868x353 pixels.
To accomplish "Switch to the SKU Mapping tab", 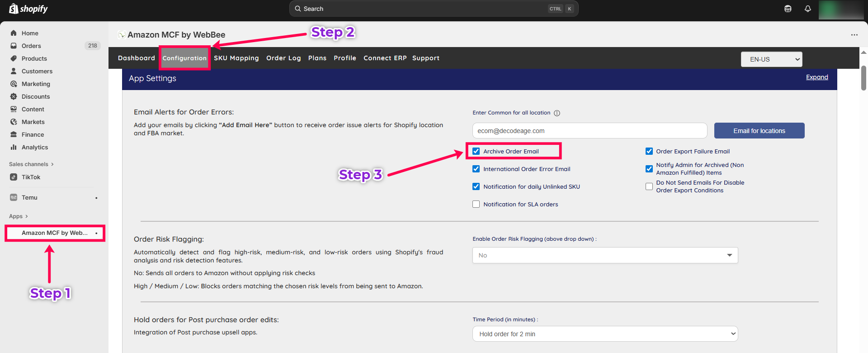I will coord(236,58).
